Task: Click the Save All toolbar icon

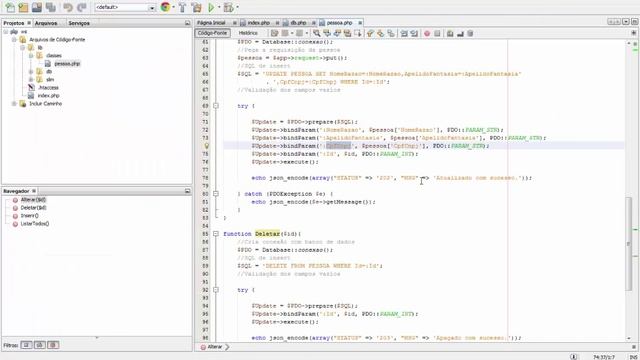Action: 50,7
